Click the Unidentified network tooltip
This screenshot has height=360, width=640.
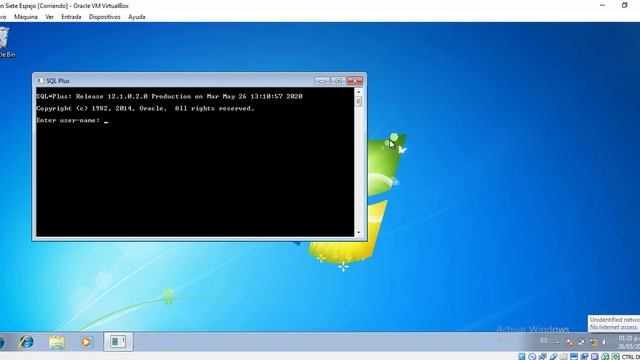[614, 323]
